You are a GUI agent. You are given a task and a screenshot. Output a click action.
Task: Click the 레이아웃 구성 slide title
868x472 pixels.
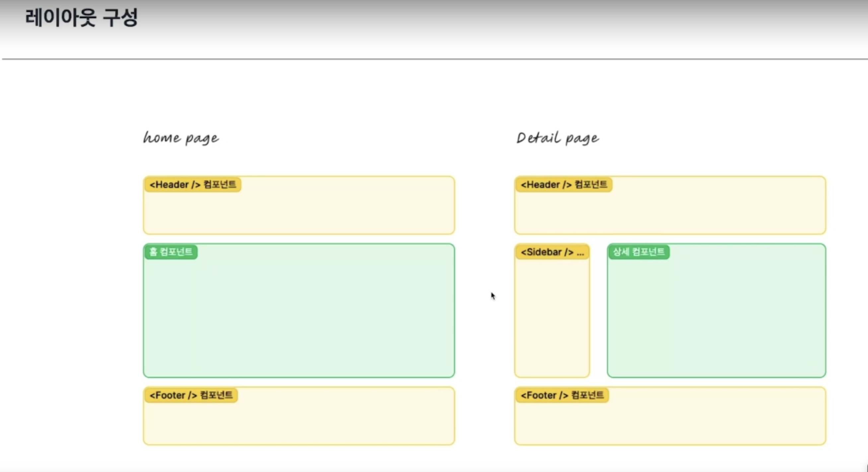coord(81,18)
